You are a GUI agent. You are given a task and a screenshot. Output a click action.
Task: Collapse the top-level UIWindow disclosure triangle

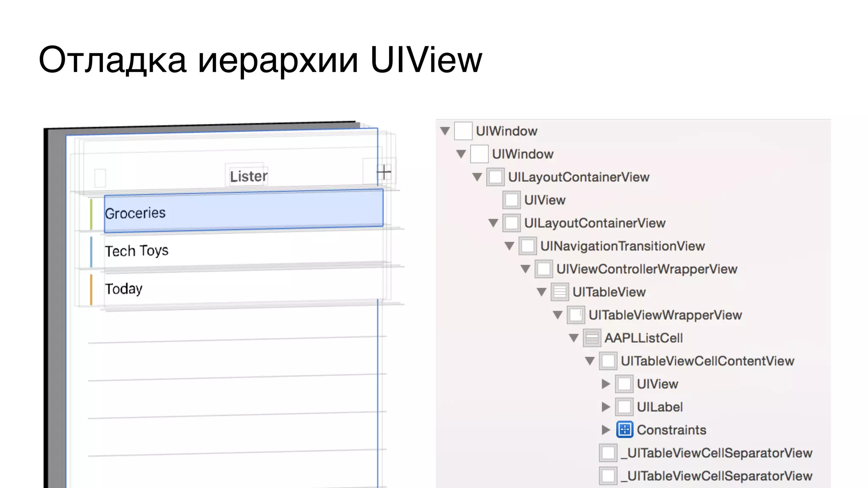[x=445, y=131]
